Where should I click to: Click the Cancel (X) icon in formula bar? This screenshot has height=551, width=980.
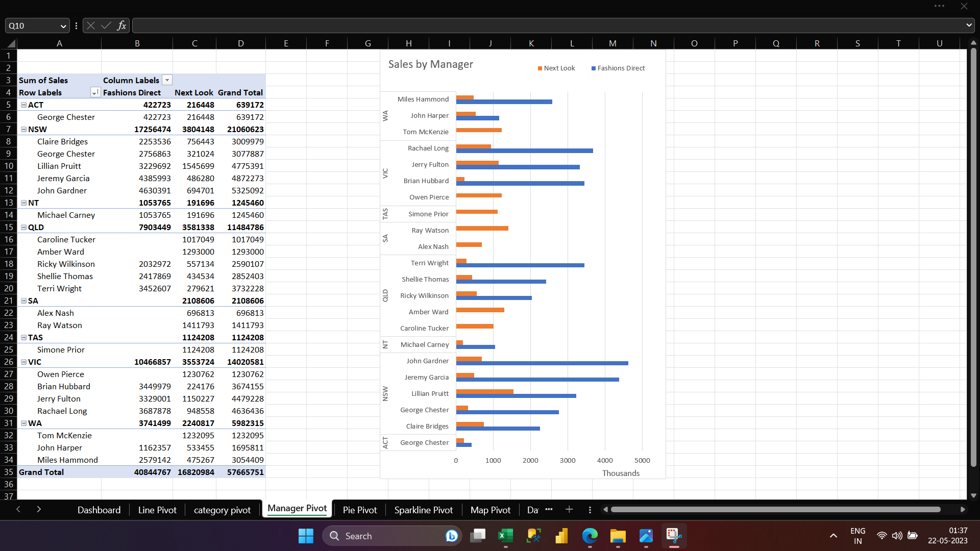point(90,25)
